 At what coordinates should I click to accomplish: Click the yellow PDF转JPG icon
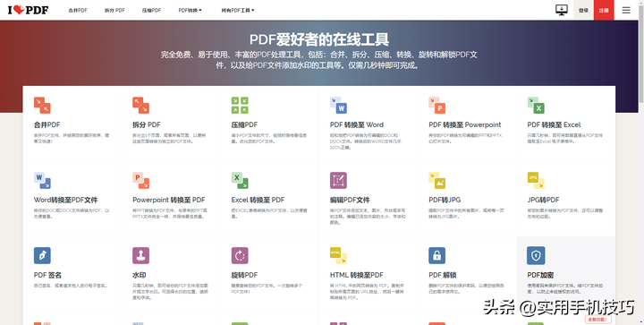click(x=437, y=180)
